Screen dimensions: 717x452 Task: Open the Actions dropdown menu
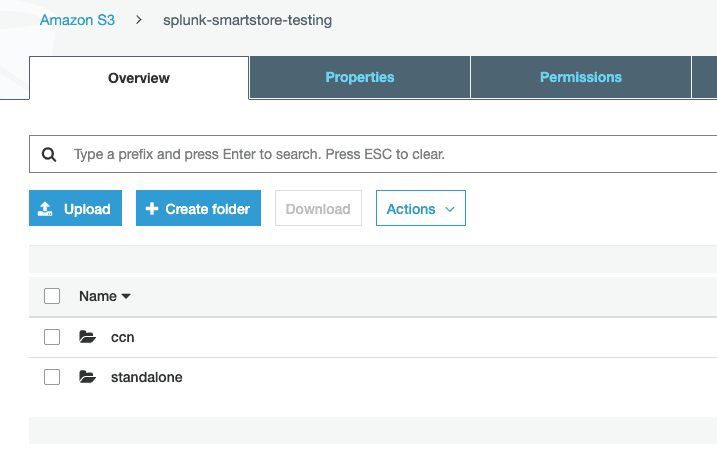[421, 208]
